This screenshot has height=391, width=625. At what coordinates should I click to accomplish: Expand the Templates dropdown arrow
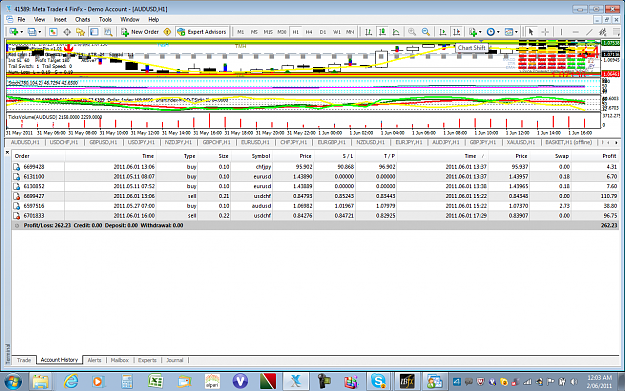click(x=516, y=32)
